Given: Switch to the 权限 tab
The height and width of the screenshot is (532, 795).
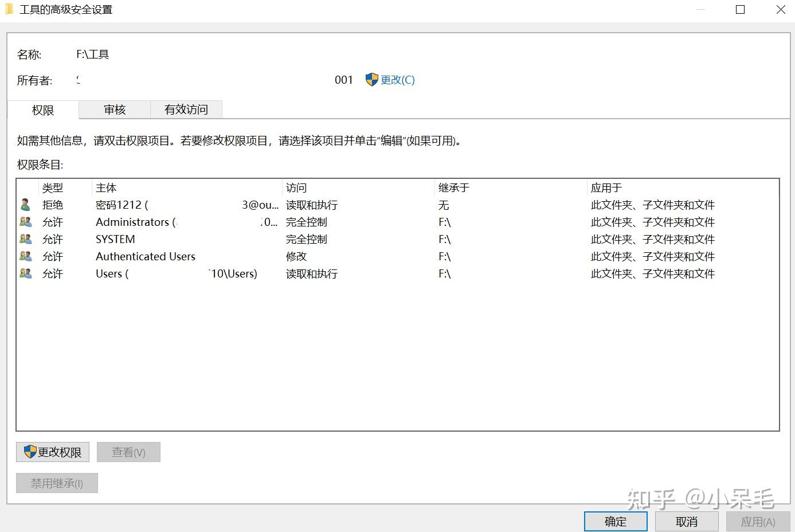Looking at the screenshot, I should click(x=43, y=110).
